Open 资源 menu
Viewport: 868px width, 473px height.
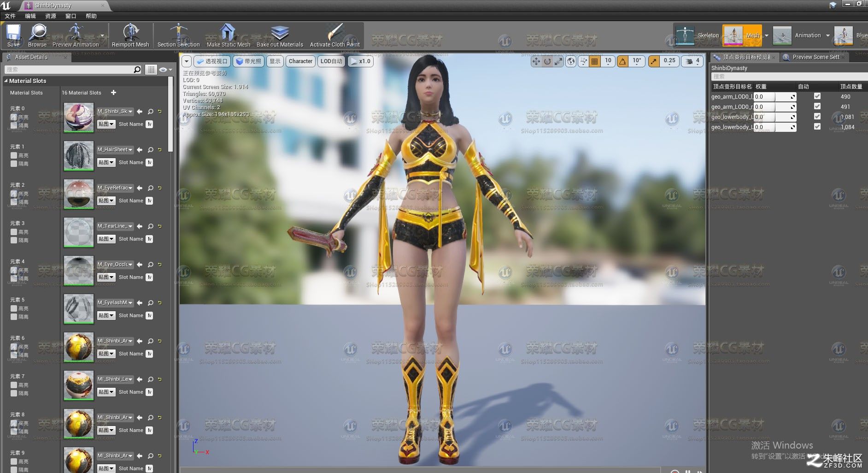51,16
